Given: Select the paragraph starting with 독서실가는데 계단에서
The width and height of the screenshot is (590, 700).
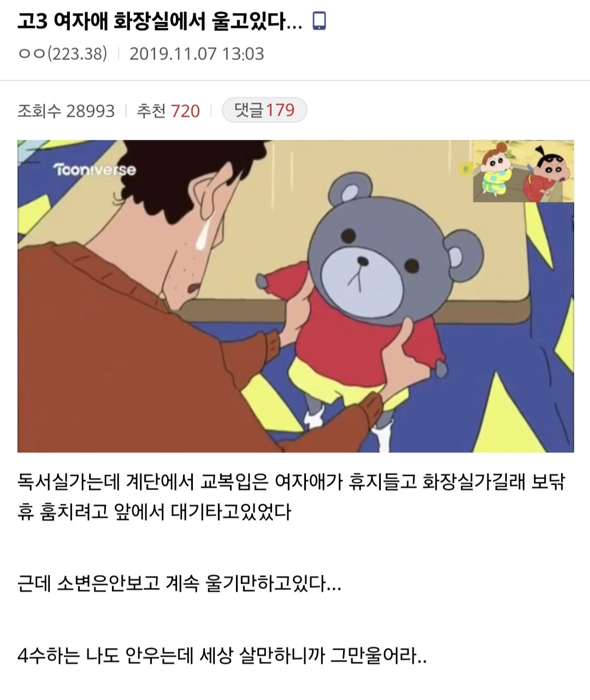Looking at the screenshot, I should (x=291, y=497).
